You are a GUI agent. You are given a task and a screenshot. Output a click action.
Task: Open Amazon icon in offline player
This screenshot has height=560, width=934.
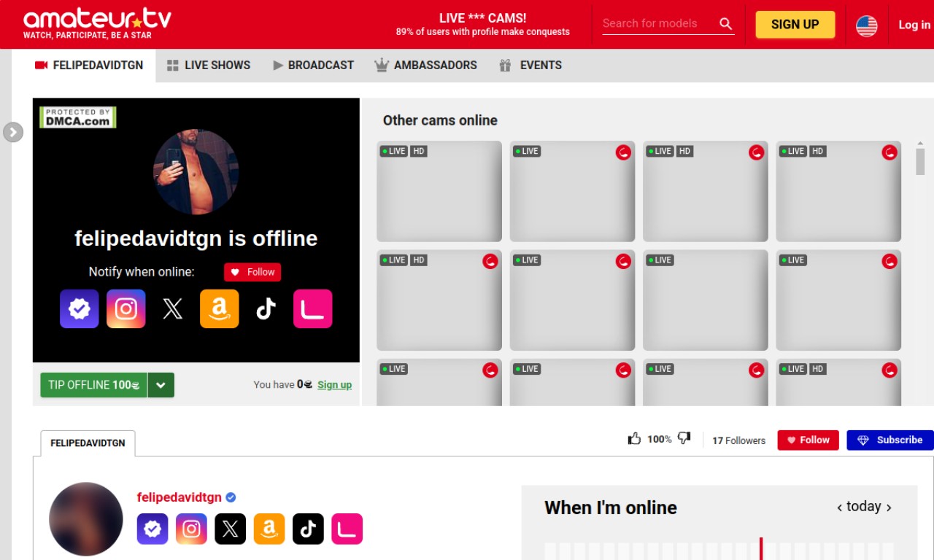click(219, 308)
